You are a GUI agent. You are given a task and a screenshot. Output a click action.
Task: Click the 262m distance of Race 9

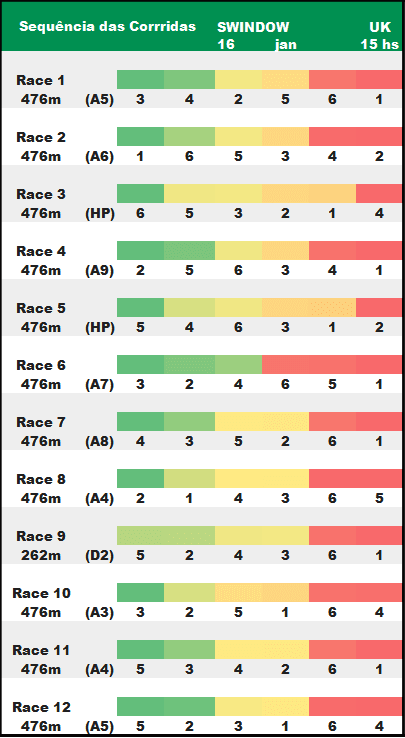click(40, 555)
